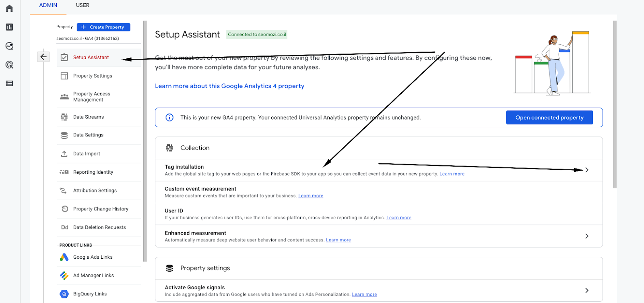Image resolution: width=644 pixels, height=303 pixels.
Task: Click the Create Property button
Action: tap(103, 27)
